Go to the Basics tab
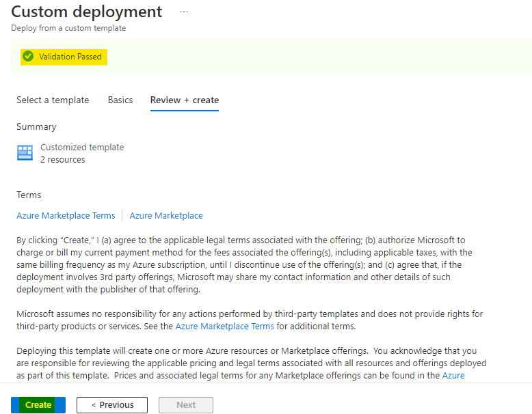The image size is (532, 414). point(120,100)
